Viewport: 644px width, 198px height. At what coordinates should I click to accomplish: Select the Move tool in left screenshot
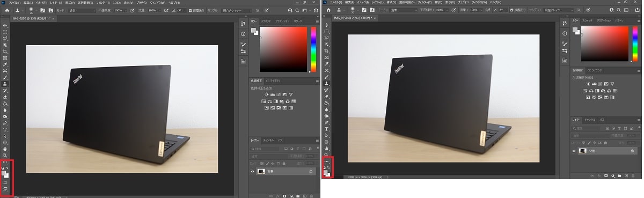point(5,25)
